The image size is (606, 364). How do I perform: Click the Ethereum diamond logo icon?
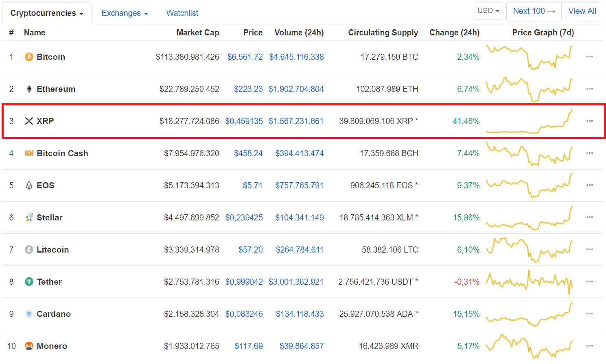pos(29,89)
